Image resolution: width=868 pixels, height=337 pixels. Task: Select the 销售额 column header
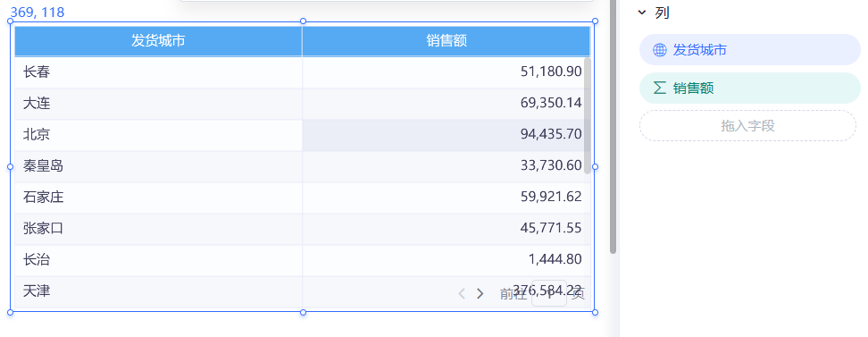(x=447, y=41)
